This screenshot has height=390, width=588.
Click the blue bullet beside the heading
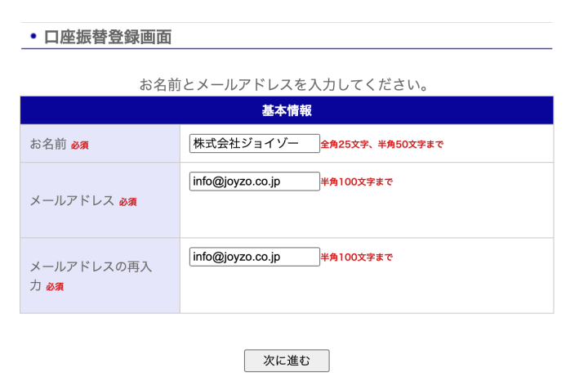click(33, 36)
